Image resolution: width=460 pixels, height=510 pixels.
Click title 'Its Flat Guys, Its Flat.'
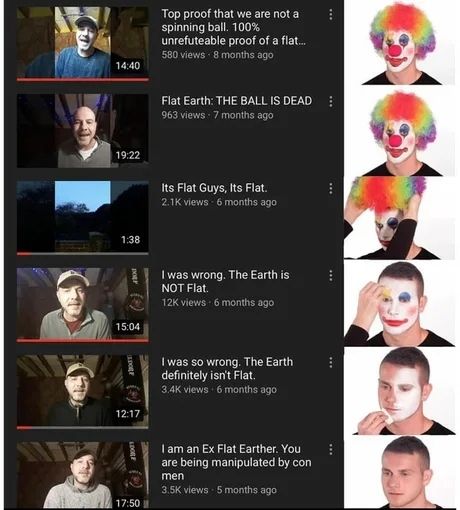pos(214,188)
